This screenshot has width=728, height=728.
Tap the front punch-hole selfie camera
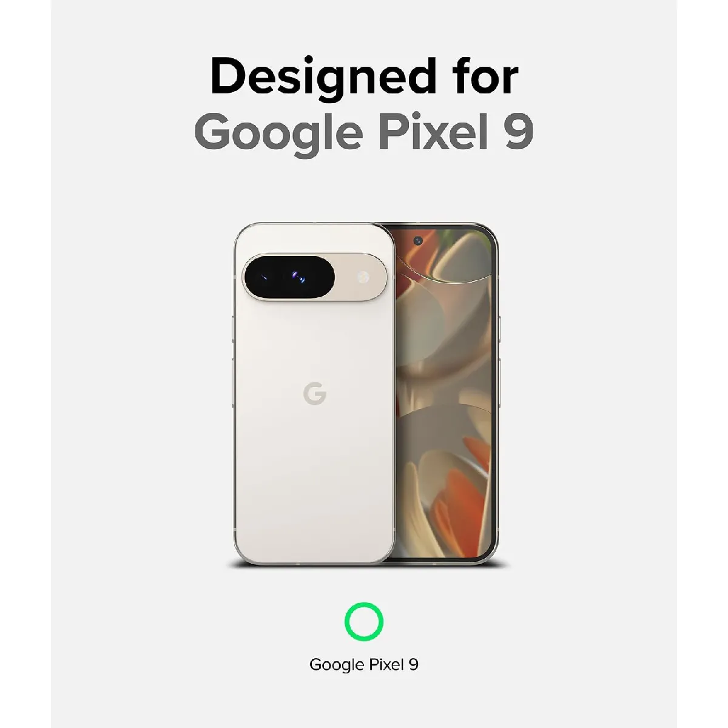pos(418,241)
